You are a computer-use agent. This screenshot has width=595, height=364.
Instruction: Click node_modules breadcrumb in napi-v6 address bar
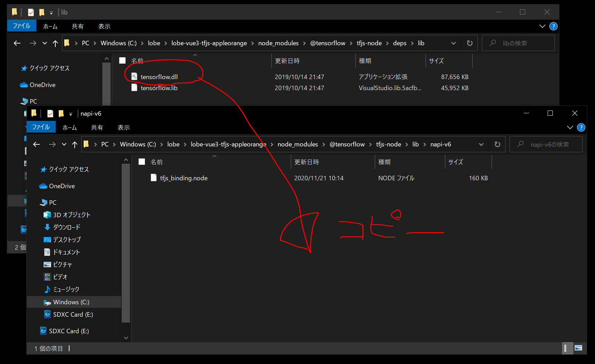[298, 144]
